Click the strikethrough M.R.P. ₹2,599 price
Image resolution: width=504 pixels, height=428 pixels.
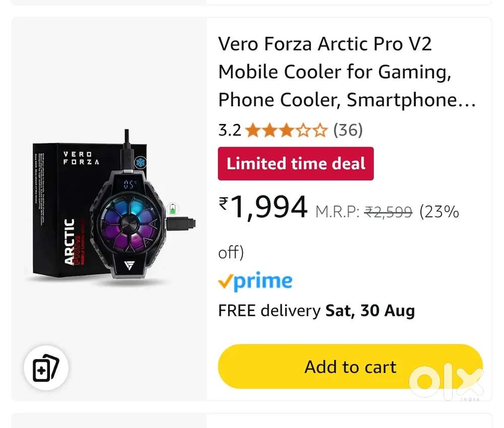point(388,212)
